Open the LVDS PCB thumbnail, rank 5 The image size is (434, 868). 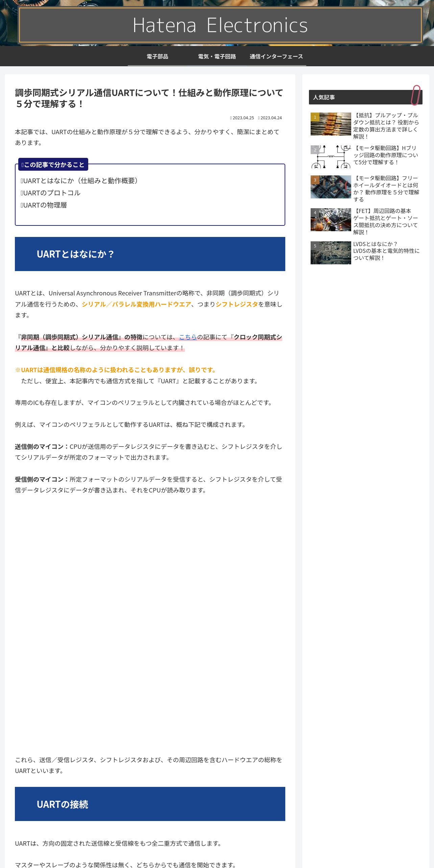[331, 253]
